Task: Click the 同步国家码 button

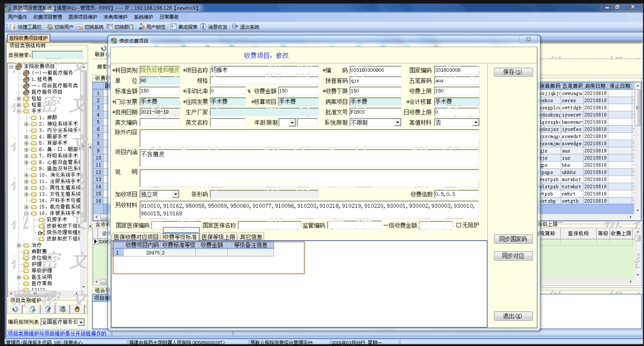Action: click(513, 239)
